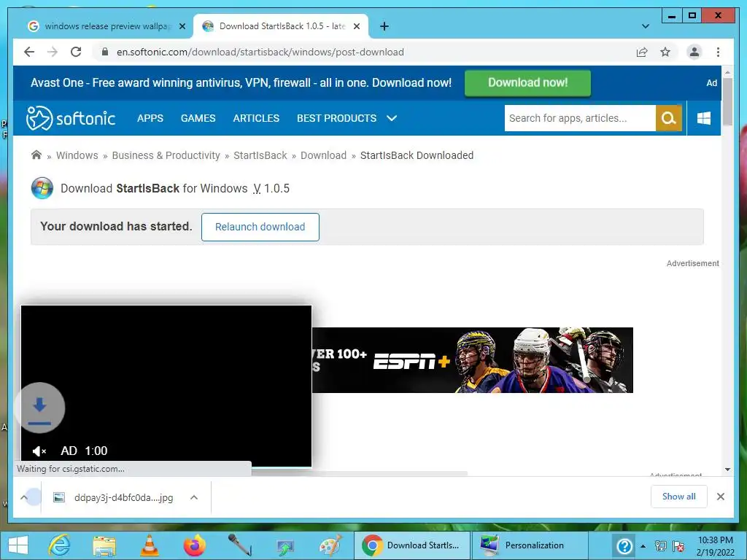Show hidden system tray icons
The width and height of the screenshot is (747, 560).
pyautogui.click(x=643, y=546)
